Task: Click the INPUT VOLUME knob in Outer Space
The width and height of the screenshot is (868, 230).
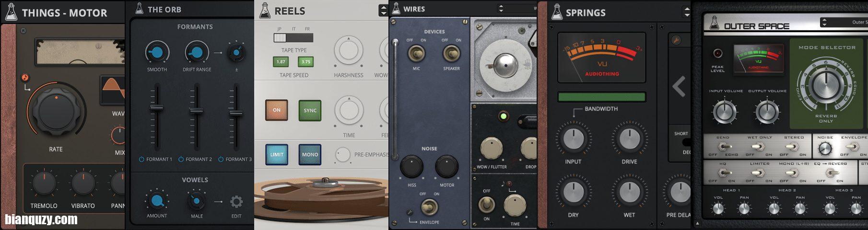Action: (x=724, y=112)
